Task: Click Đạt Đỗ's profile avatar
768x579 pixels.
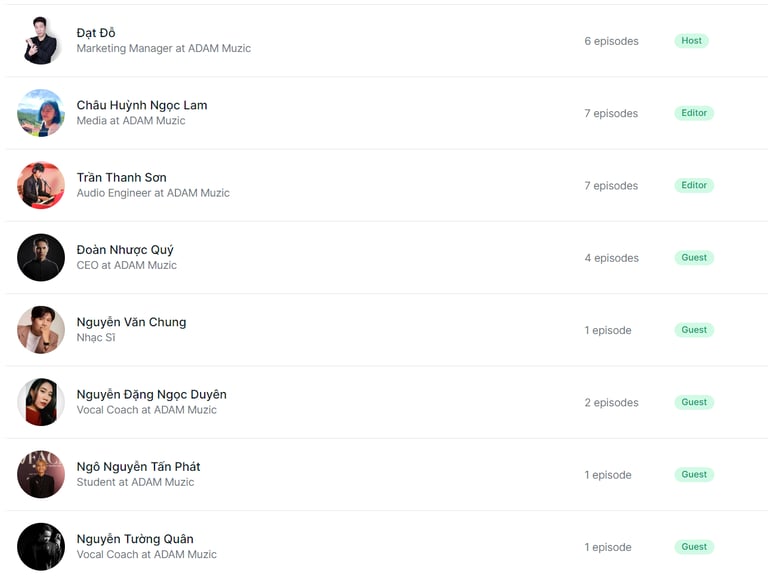Action: [x=41, y=41]
